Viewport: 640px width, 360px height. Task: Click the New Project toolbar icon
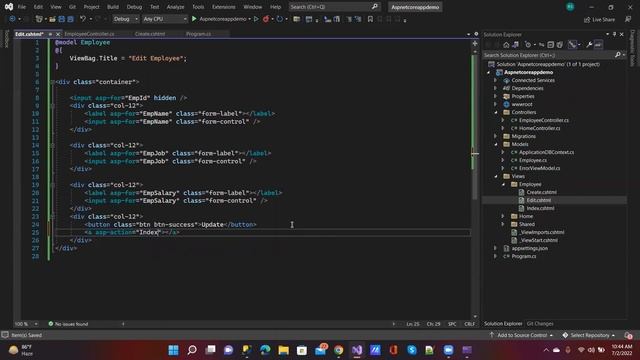39,19
